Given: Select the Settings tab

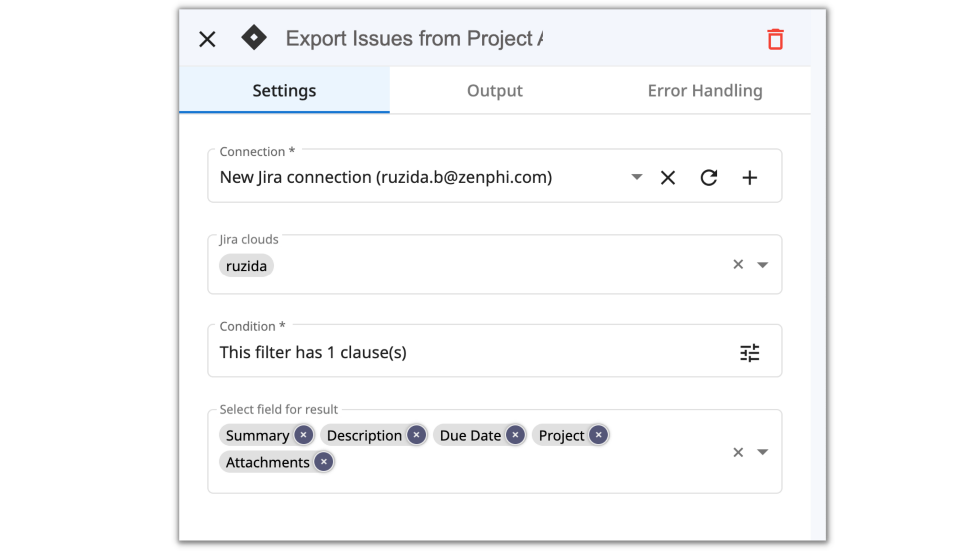Looking at the screenshot, I should tap(284, 90).
